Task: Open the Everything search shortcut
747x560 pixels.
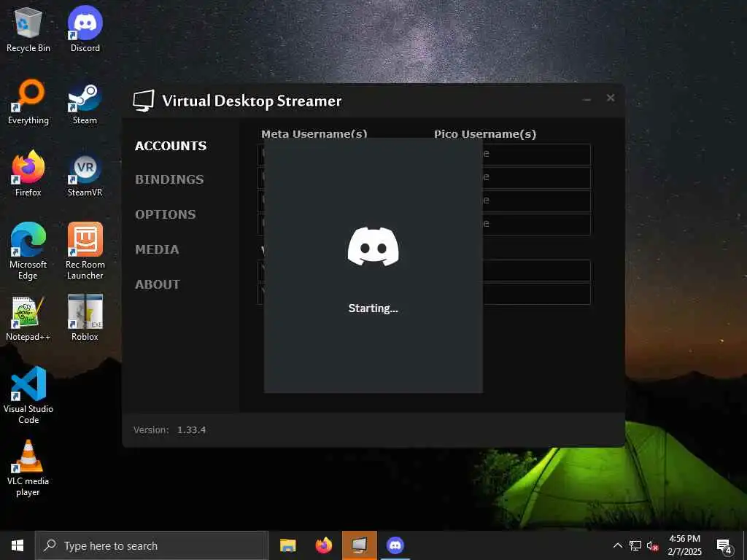Action: 28,102
